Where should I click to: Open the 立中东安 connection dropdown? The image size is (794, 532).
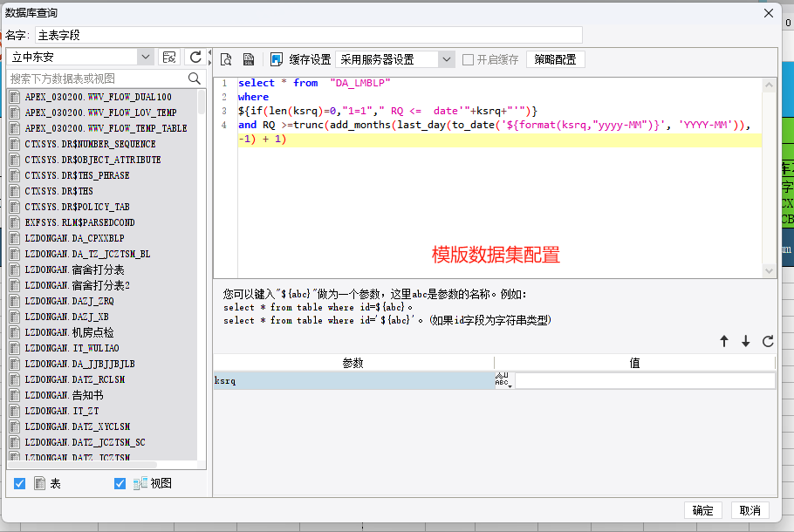pyautogui.click(x=146, y=57)
